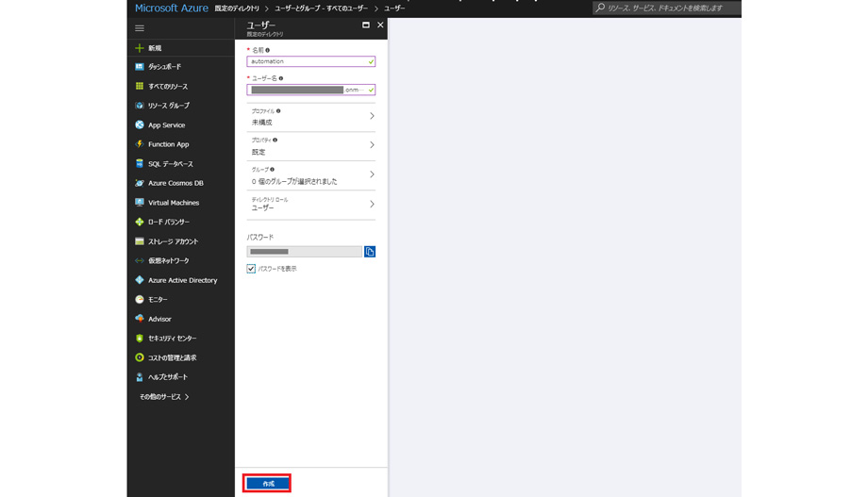Go to 既定のディレクトリ breadcrumb

(237, 8)
